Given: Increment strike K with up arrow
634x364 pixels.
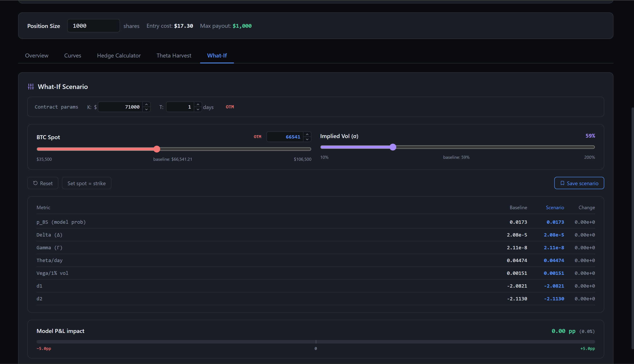Looking at the screenshot, I should pos(146,105).
